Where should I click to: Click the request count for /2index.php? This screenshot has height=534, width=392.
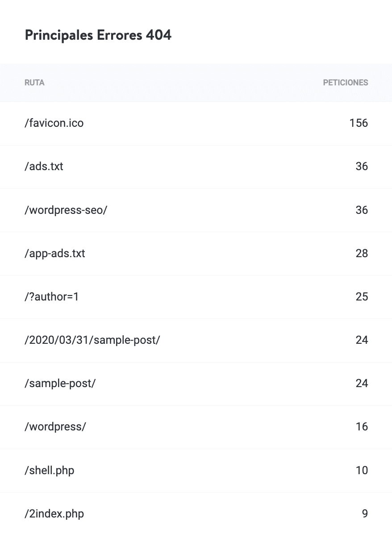(365, 513)
